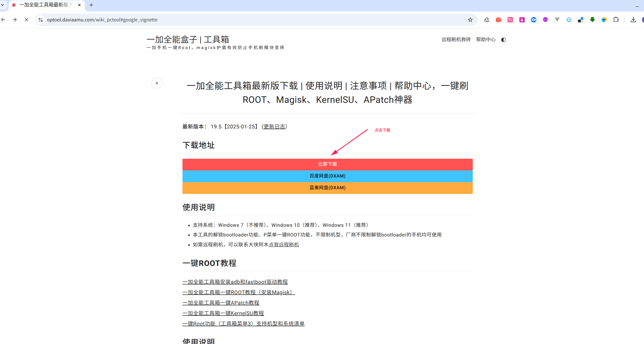Open 远程刷机救砖 in the top nav

(456, 40)
